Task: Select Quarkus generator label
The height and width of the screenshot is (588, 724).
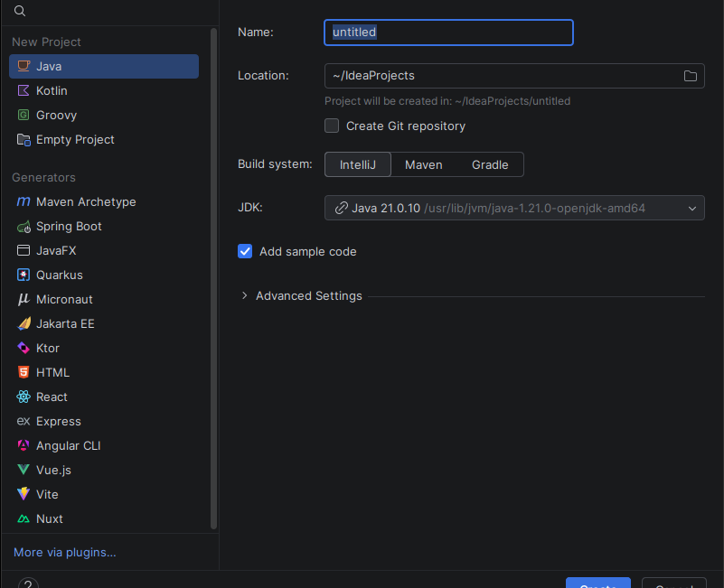Action: click(60, 275)
